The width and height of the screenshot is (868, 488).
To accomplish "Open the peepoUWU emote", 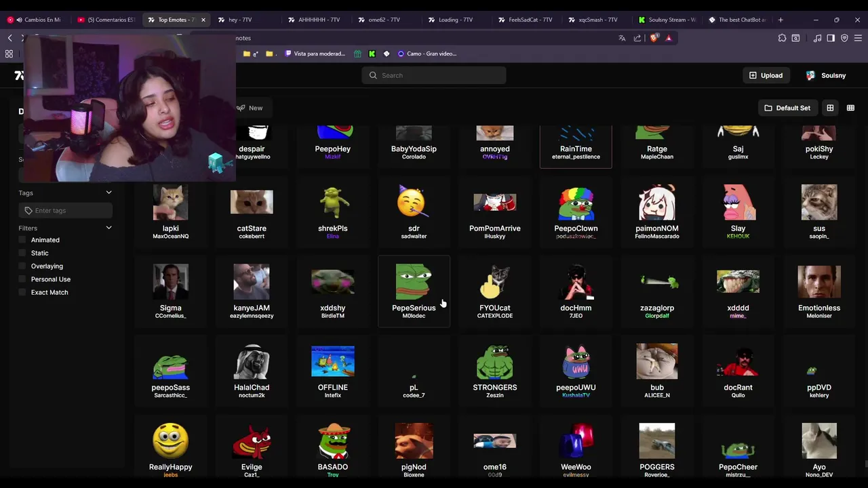I will pos(576,371).
